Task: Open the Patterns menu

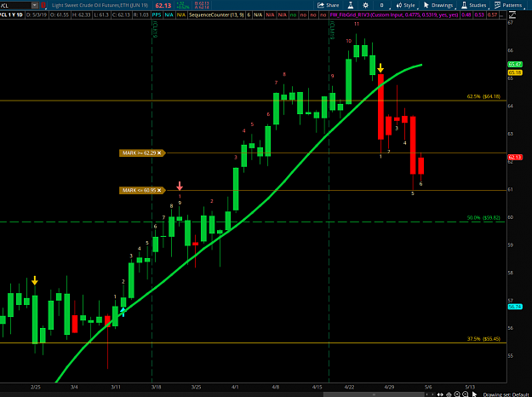Action: pyautogui.click(x=508, y=5)
